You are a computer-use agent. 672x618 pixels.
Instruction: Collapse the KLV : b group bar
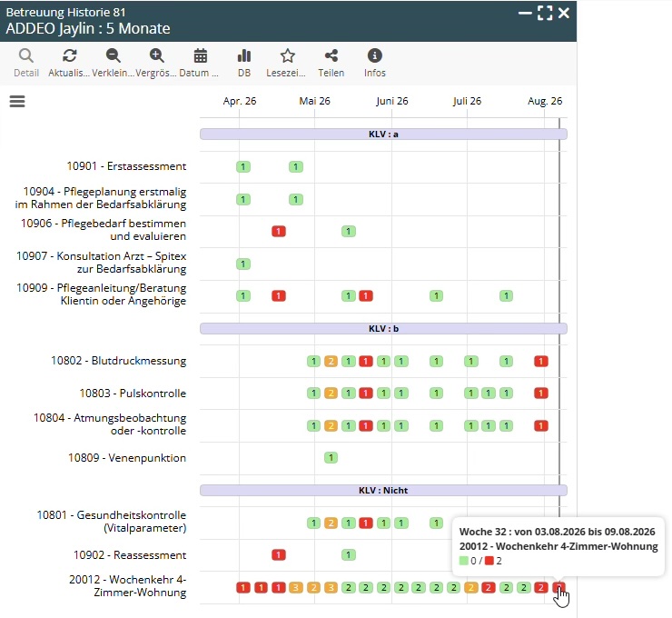(x=383, y=328)
